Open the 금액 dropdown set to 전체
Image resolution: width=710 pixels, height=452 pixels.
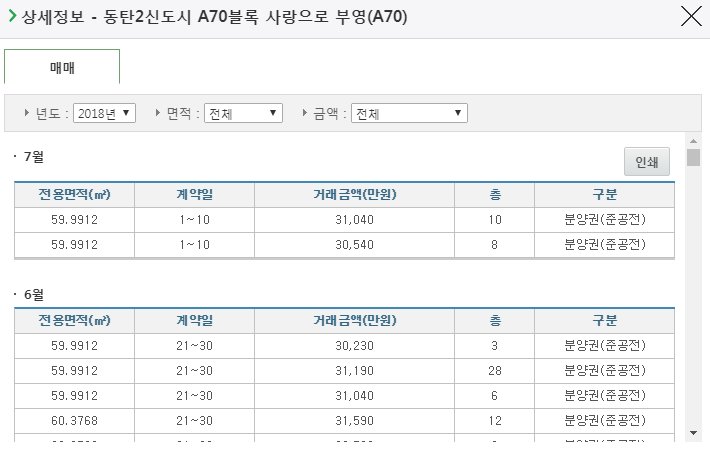(409, 113)
